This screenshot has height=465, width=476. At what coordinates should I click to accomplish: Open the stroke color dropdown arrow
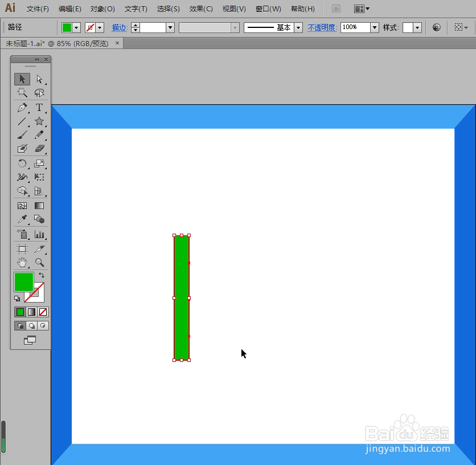[x=100, y=28]
